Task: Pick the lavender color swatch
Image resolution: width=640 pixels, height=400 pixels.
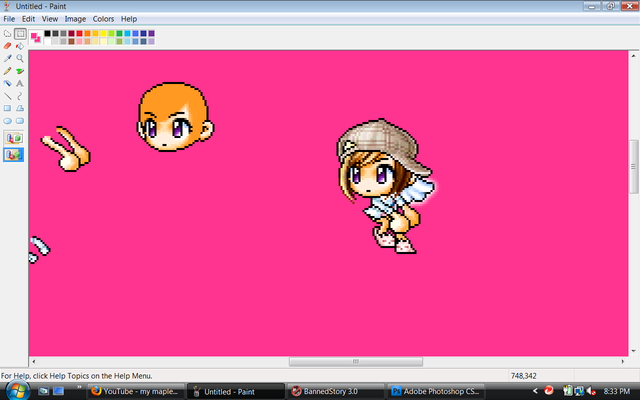Action: [151, 41]
